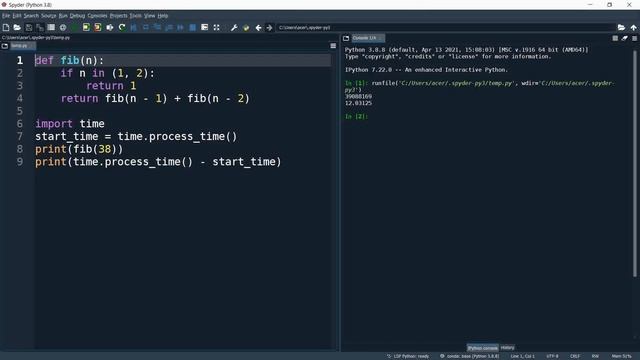Open PYTHONPATH manager icon
Screen dimensions: 640x360
coord(246,27)
